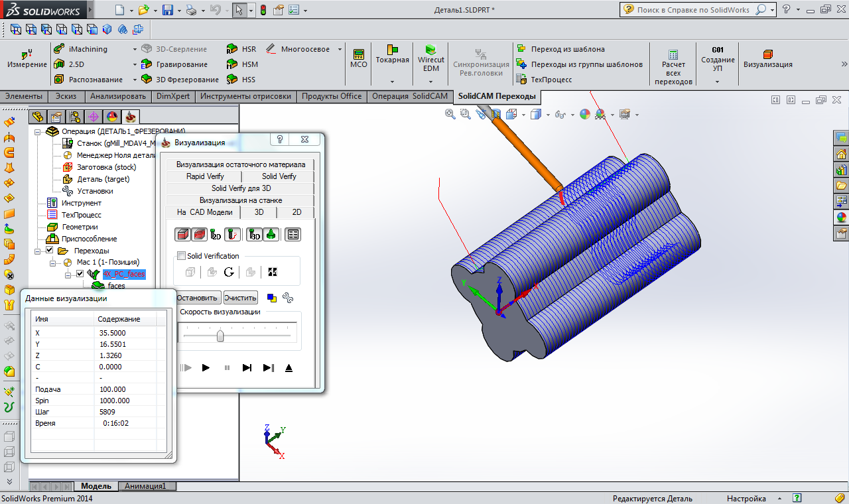Add Переходы из группы шаблонов
This screenshot has width=849, height=504.
579,64
